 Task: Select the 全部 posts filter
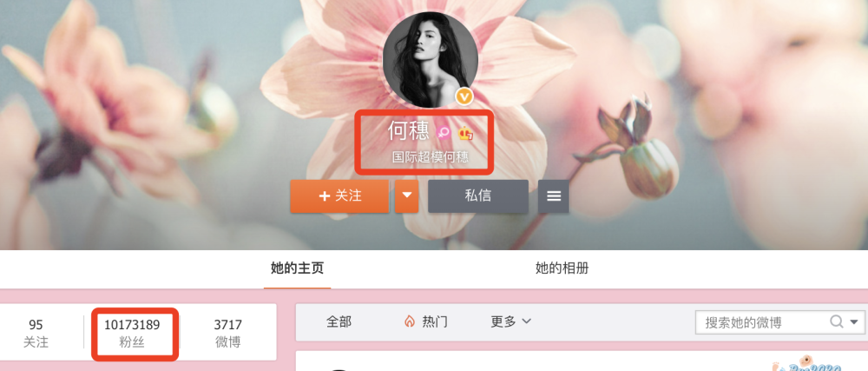pyautogui.click(x=339, y=321)
